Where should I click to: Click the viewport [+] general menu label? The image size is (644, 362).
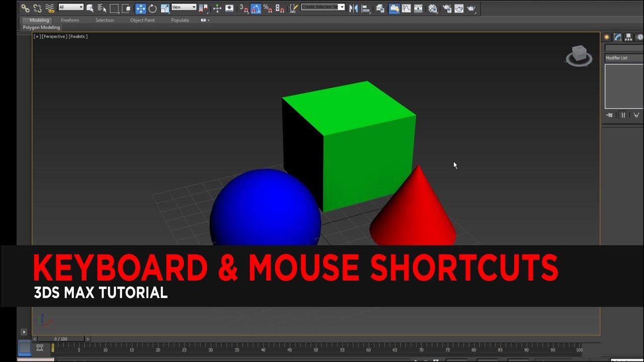[37, 36]
